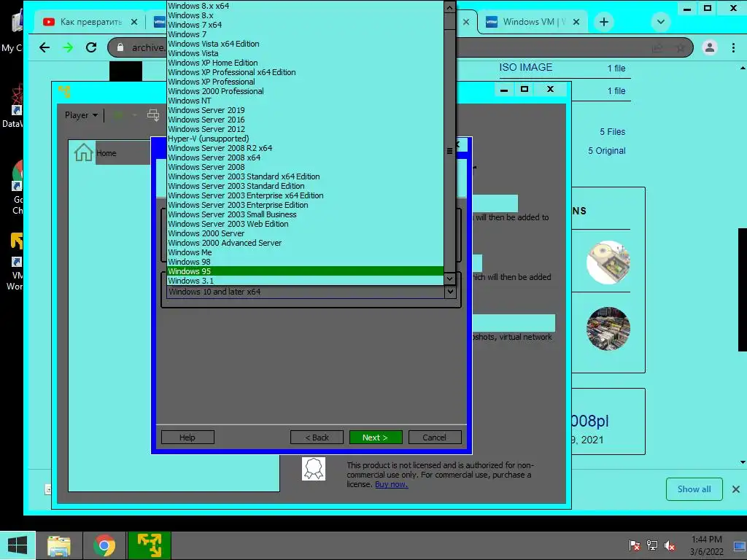Click the ISO IMAGE download link

525,68
